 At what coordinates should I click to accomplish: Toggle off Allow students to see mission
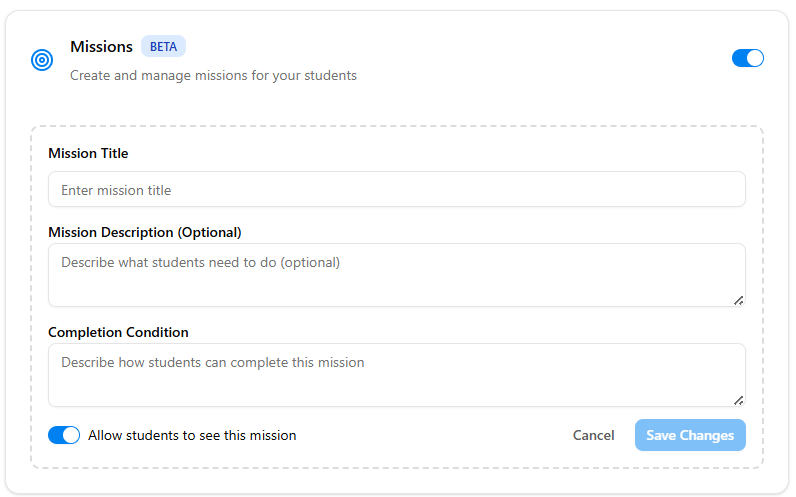pos(64,435)
